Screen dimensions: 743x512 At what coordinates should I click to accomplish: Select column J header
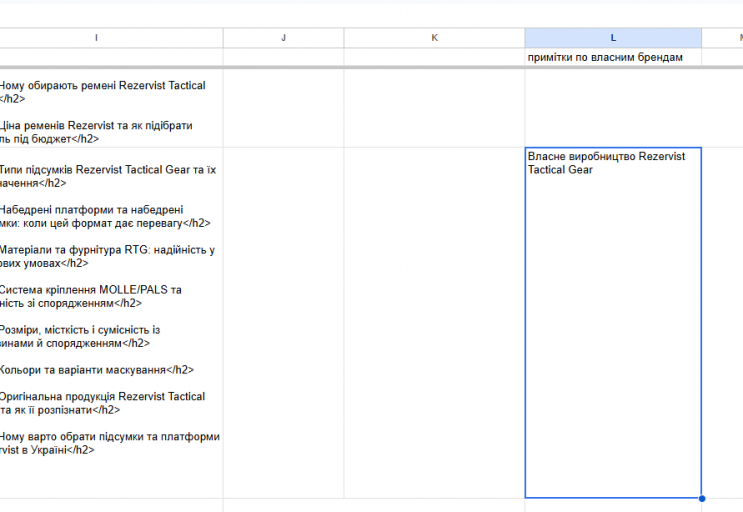click(x=283, y=38)
